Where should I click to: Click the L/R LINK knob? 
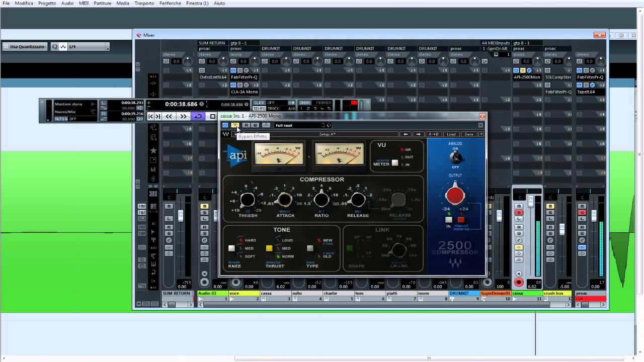coord(399,250)
